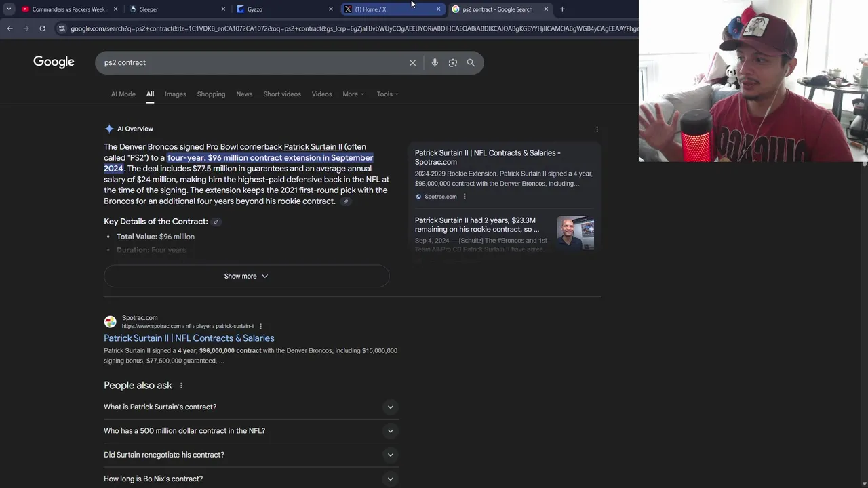Expand How long is Bo Nix's contract?

click(x=251, y=479)
